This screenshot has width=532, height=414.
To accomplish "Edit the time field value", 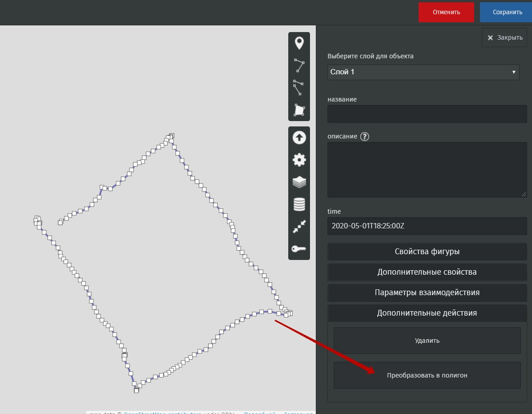I will coord(427,226).
